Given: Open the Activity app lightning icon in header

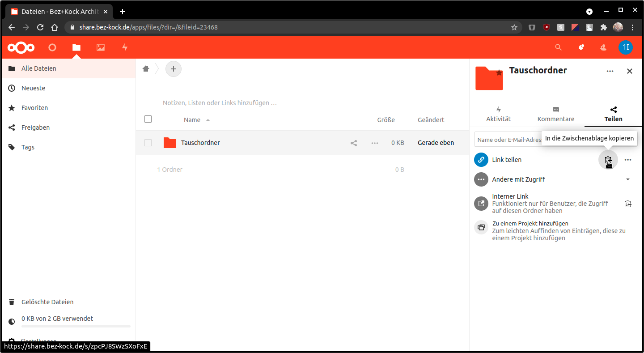Looking at the screenshot, I should (125, 47).
